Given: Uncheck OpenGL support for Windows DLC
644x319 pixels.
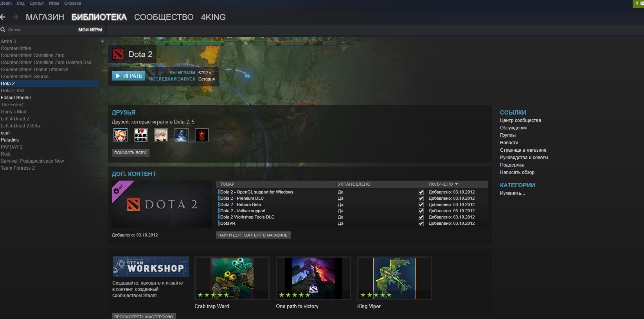Looking at the screenshot, I should click(x=421, y=192).
